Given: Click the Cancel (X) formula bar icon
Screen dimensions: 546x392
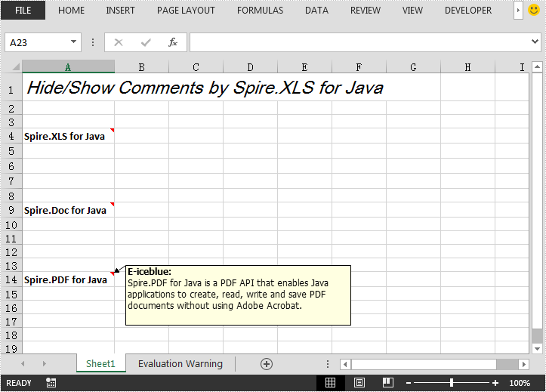Looking at the screenshot, I should click(119, 42).
